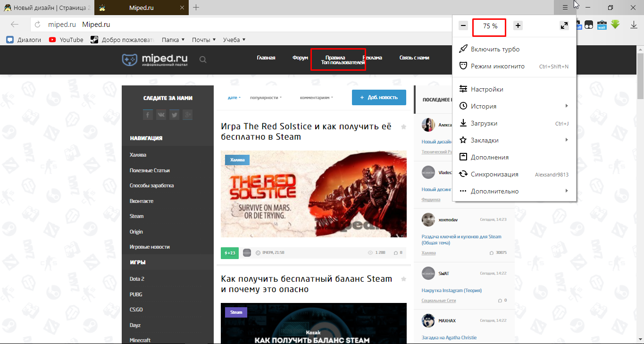Open Синхронизация in the browser menu
Screen dimensions: 644x344
tap(514, 174)
